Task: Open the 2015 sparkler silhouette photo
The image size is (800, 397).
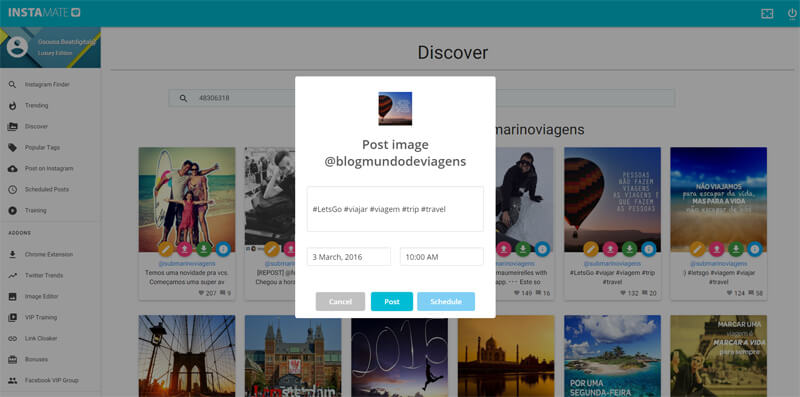Action: (x=399, y=356)
